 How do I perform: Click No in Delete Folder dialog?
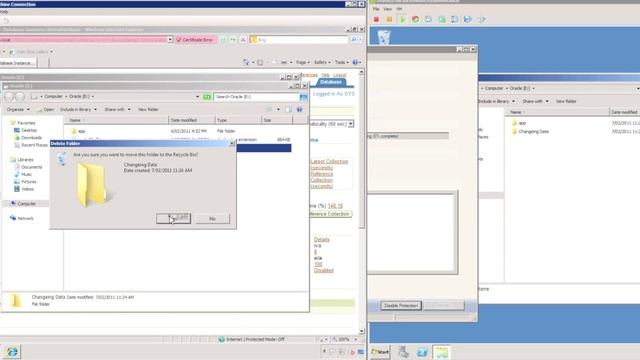click(212, 219)
